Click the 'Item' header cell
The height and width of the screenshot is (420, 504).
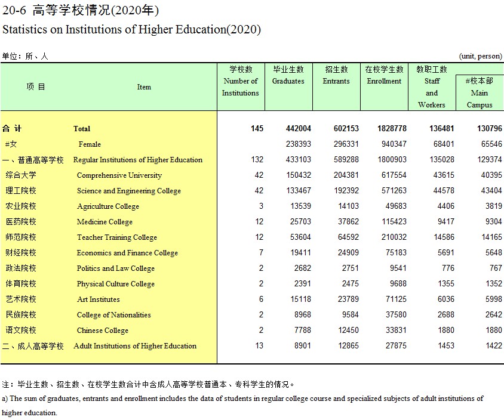pos(144,87)
